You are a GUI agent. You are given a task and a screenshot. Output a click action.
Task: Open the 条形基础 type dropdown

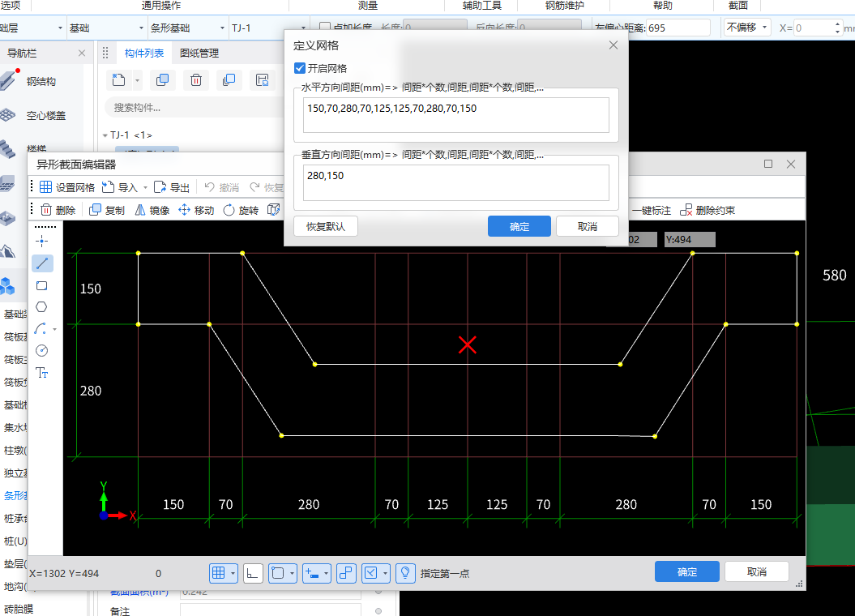[222, 28]
